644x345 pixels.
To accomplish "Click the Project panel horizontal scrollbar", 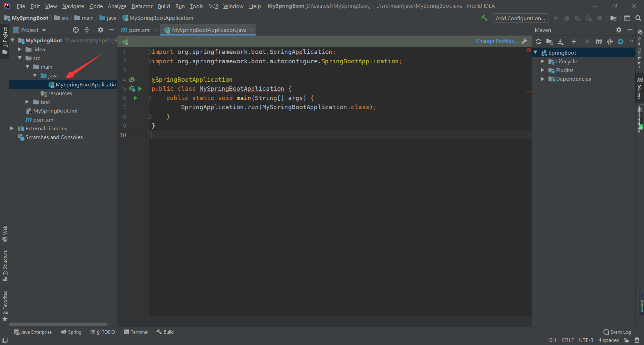I will (x=58, y=324).
